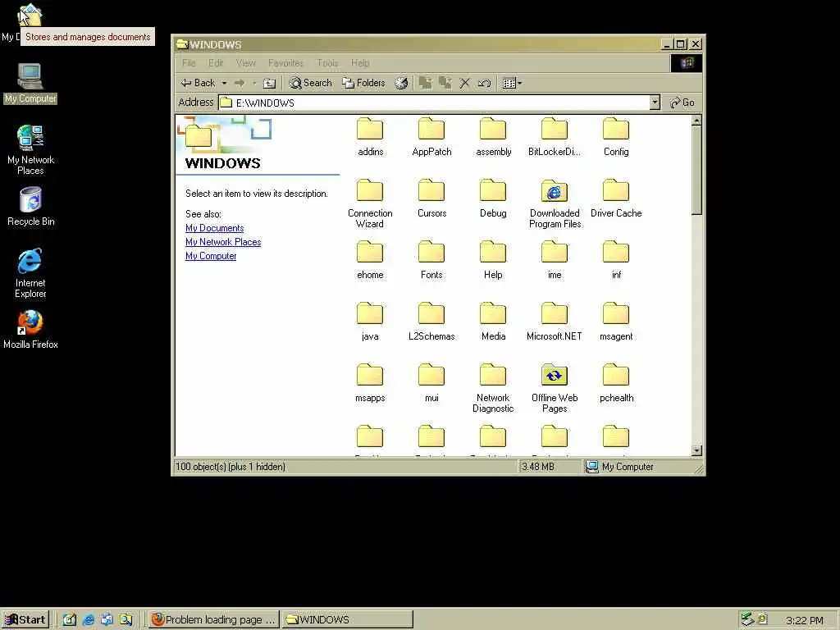Viewport: 840px width, 630px height.
Task: Select the mui folder
Action: (x=431, y=384)
